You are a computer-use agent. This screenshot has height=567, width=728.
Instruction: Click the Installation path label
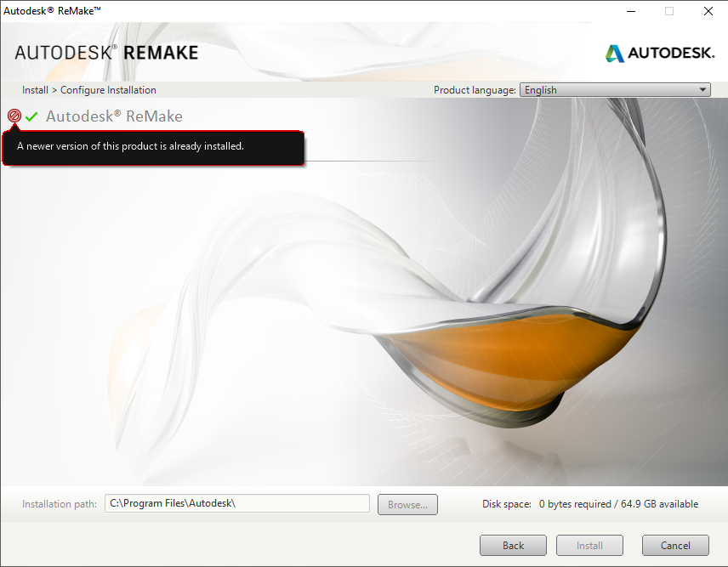click(60, 504)
